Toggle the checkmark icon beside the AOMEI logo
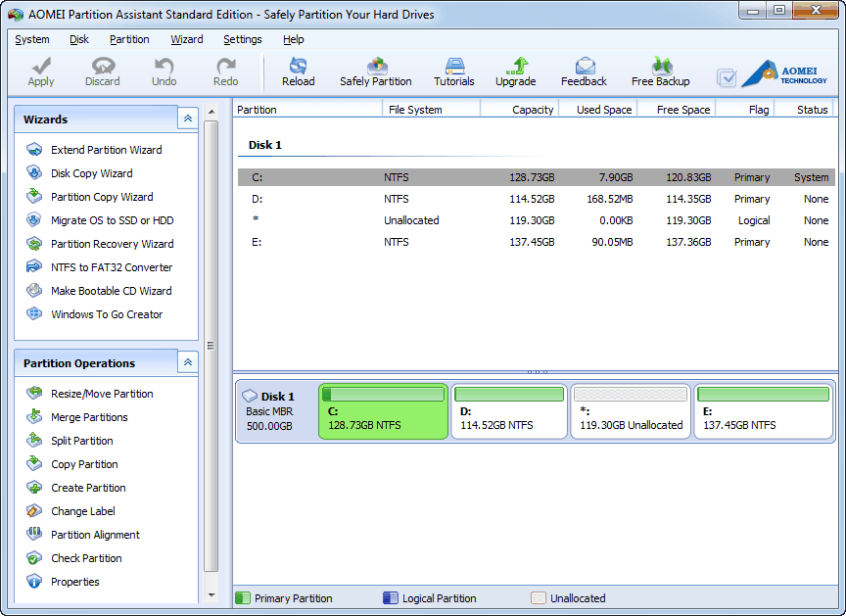Screen dimensions: 846x616 [x=727, y=77]
